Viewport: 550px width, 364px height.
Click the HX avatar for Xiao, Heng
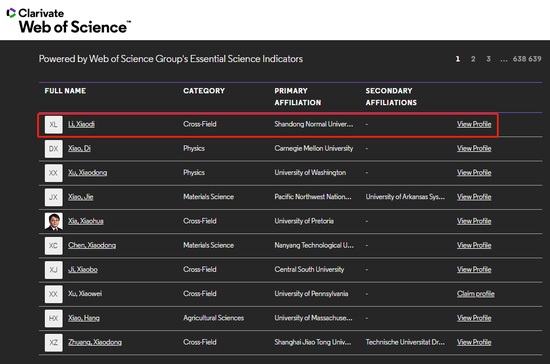pos(54,318)
